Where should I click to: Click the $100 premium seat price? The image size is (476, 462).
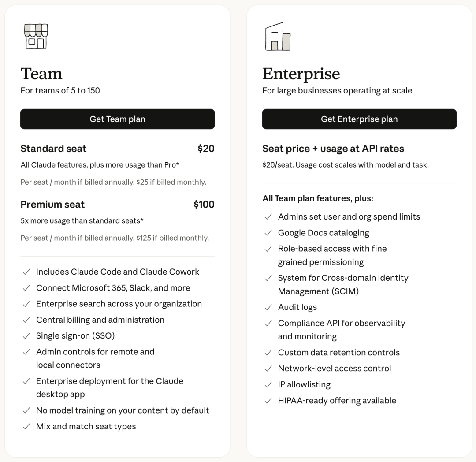tap(204, 204)
